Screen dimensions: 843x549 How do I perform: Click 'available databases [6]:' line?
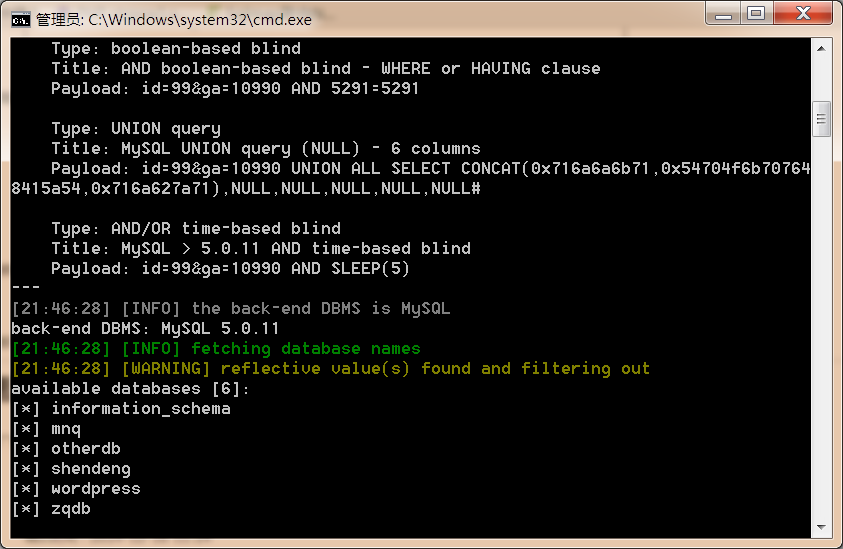131,388
